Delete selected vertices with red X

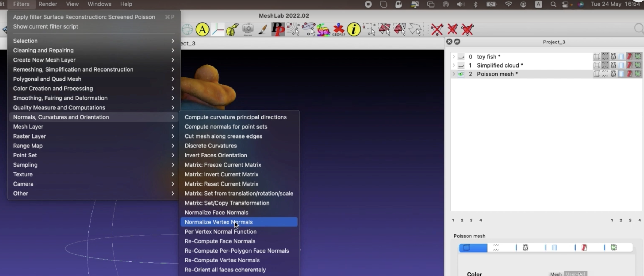[437, 29]
